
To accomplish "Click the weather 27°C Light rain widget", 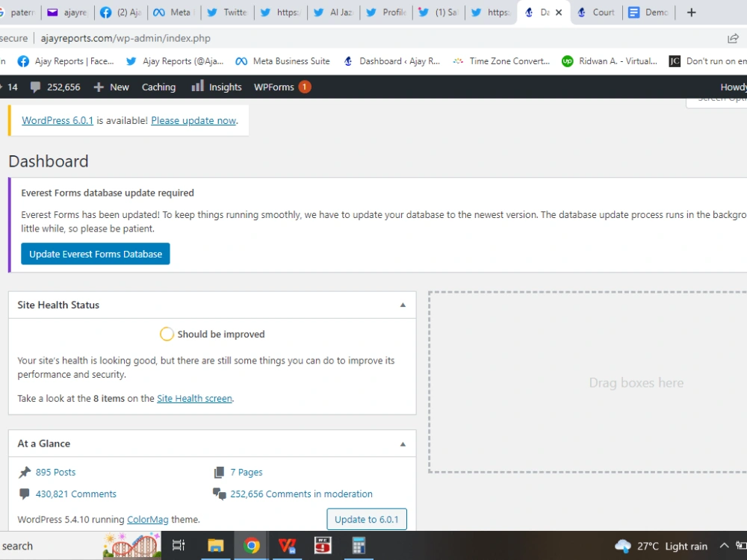I will point(661,546).
